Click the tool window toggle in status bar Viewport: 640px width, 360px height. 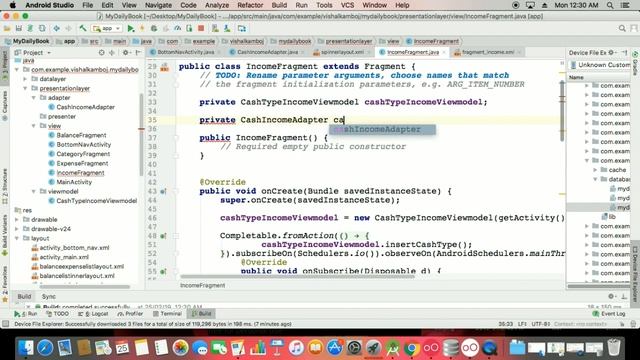point(5,324)
